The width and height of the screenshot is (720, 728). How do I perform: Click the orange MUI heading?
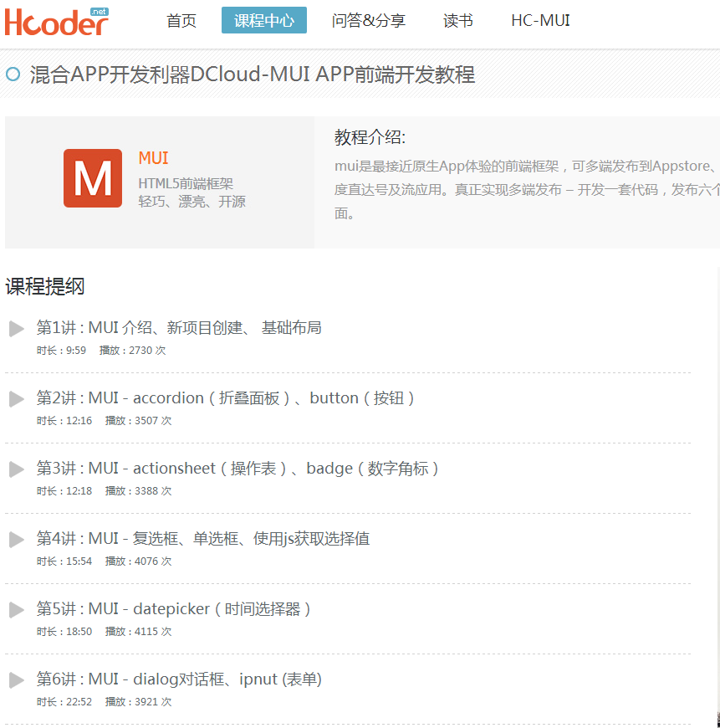click(x=154, y=158)
